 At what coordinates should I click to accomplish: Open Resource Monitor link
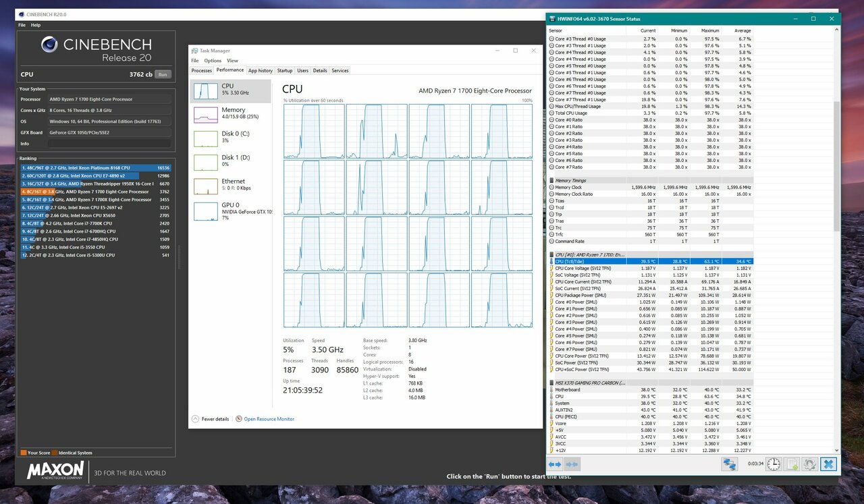point(269,419)
